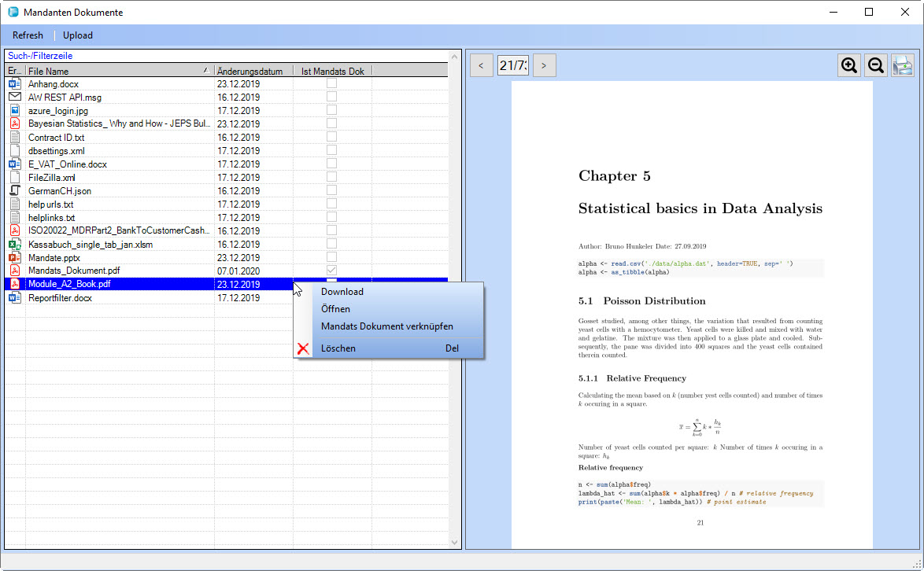Viewport: 924px width, 571px height.
Task: Click the print document icon
Action: click(x=902, y=65)
